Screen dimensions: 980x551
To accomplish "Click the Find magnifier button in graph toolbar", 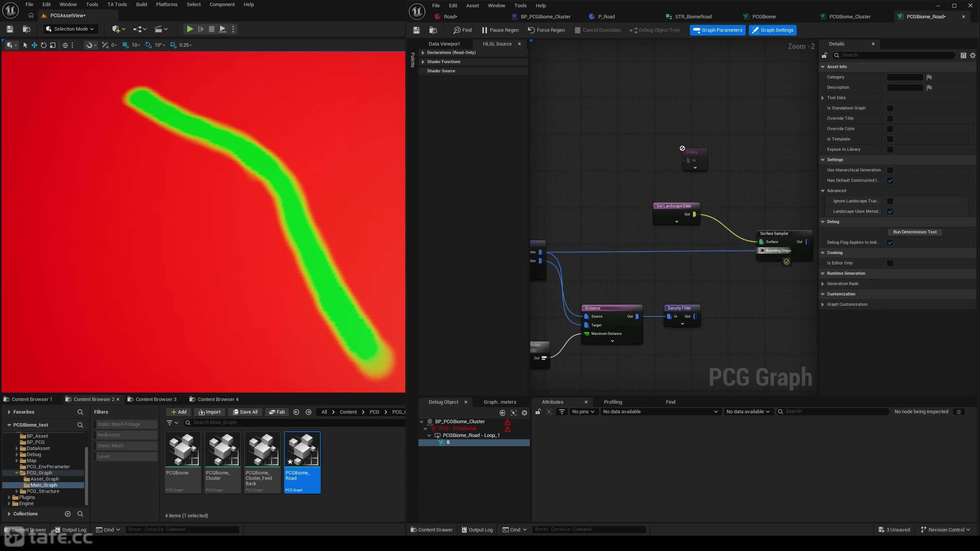I will tap(462, 30).
